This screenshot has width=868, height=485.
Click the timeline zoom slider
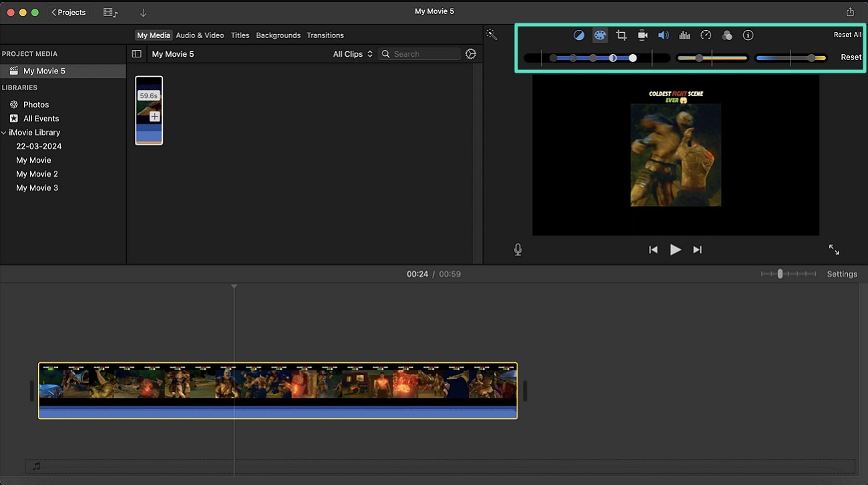click(x=789, y=274)
